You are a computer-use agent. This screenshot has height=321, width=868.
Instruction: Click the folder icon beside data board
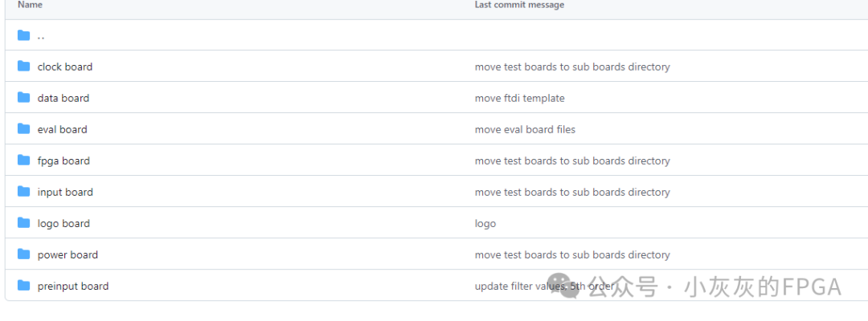24,98
